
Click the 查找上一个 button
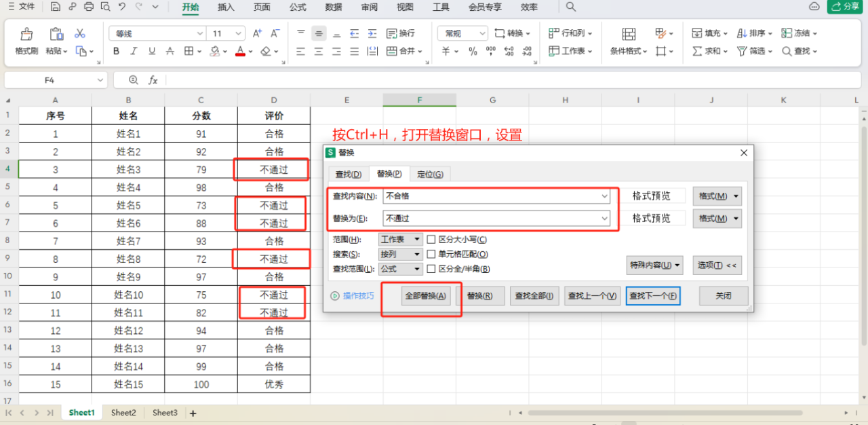592,296
